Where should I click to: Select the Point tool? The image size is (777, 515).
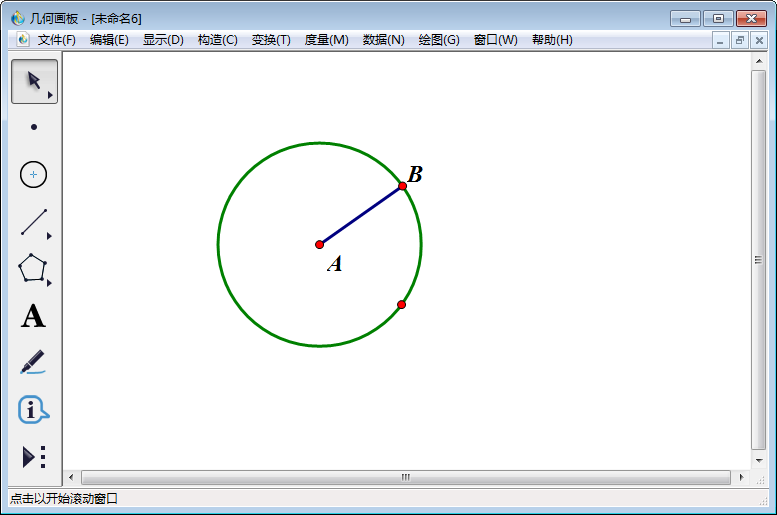pos(34,127)
